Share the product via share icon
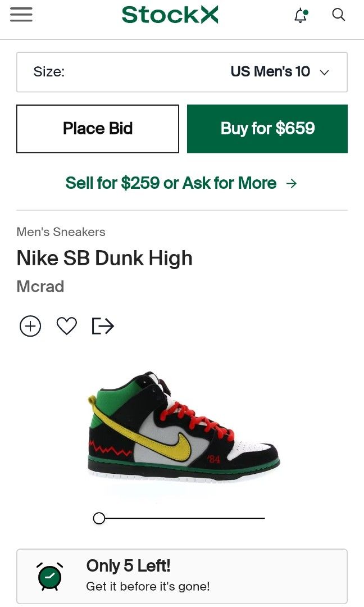This screenshot has width=364, height=607. click(102, 325)
